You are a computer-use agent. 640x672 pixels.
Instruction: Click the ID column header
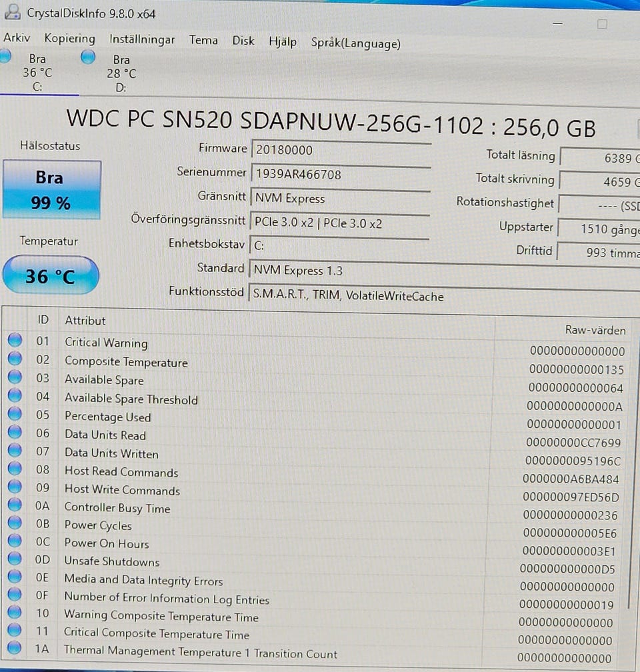43,320
